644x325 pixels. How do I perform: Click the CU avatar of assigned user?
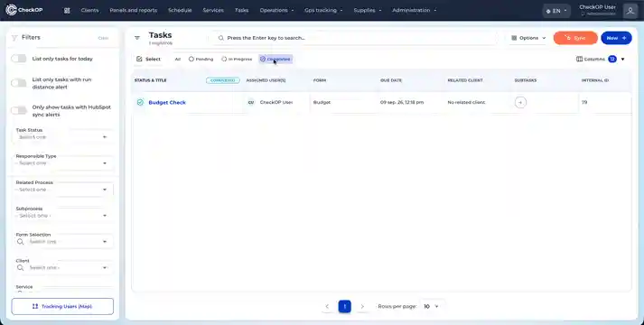pyautogui.click(x=251, y=102)
